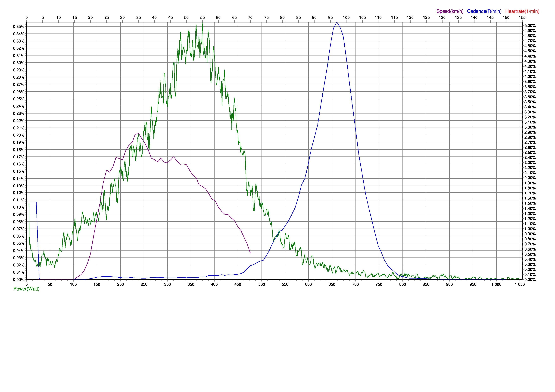Click the 125 tick label

426,17
